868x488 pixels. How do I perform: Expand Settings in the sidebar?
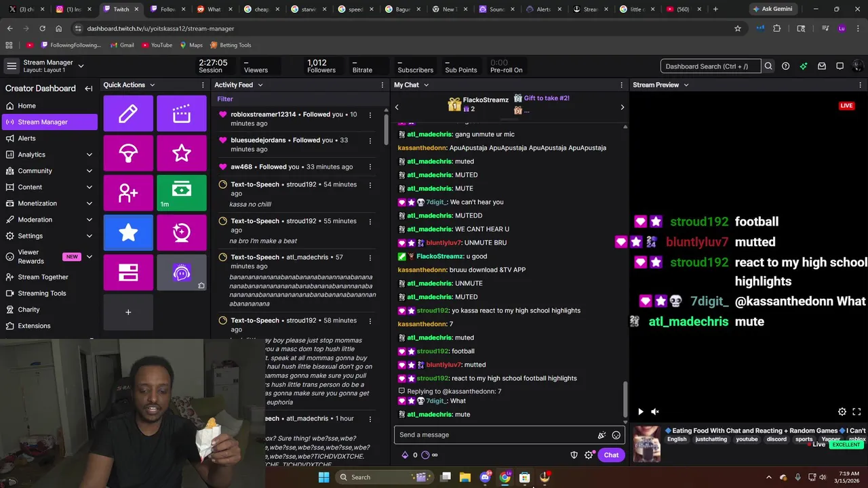tap(89, 236)
